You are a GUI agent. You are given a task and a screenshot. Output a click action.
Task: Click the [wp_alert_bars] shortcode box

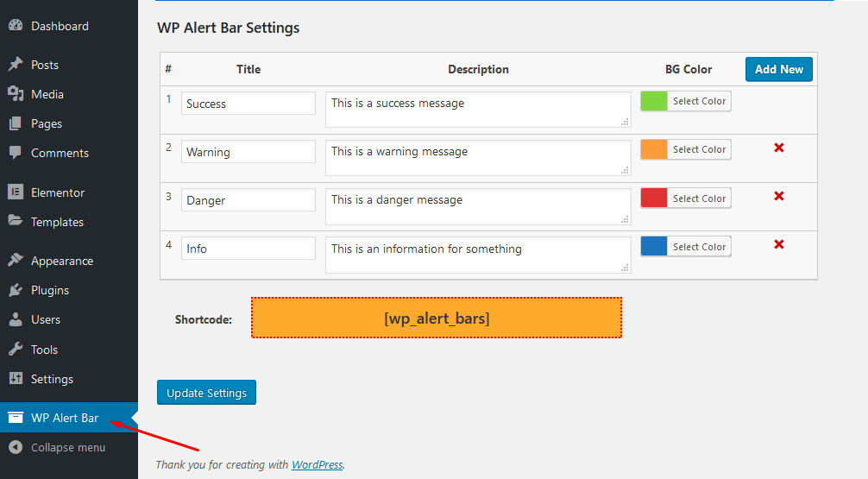click(437, 318)
